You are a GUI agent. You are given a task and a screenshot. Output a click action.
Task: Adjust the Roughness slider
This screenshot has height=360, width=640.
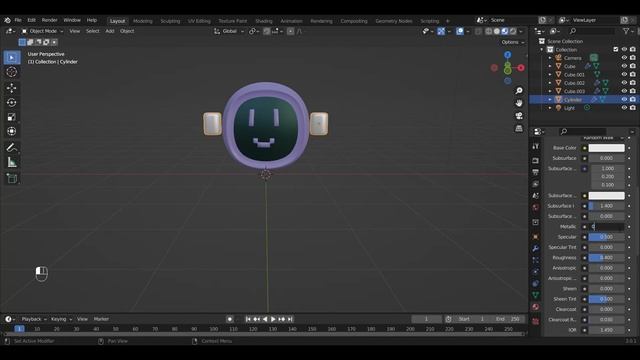[x=606, y=258]
